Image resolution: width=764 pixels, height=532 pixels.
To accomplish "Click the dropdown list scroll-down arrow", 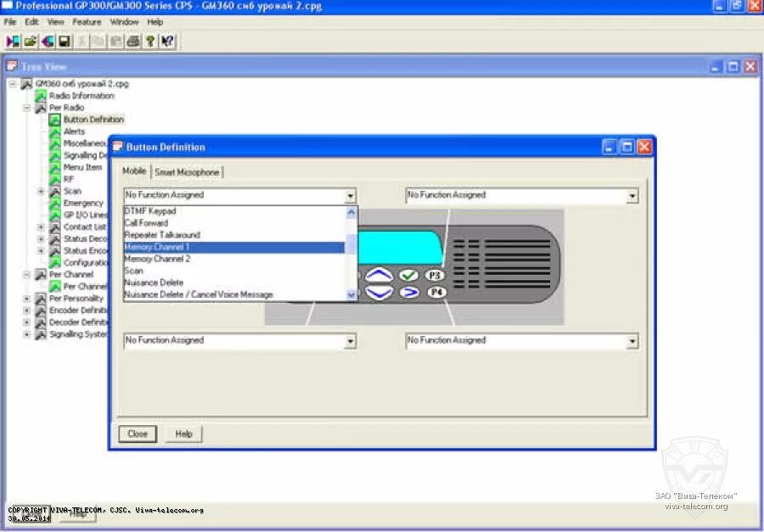I will point(351,294).
